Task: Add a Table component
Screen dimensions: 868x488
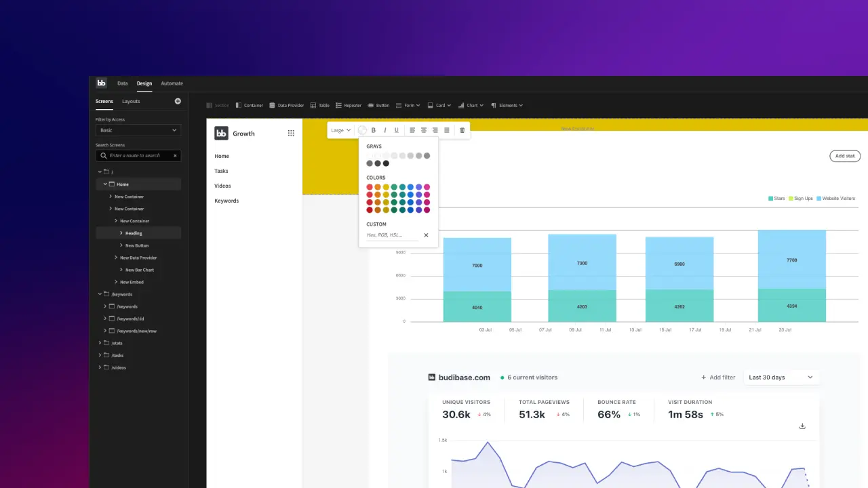Action: (x=319, y=105)
